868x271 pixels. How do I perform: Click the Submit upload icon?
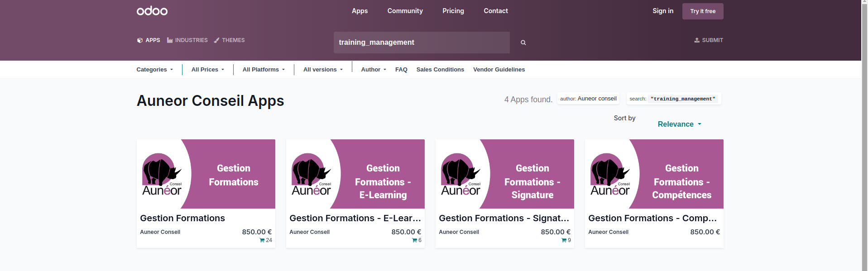tap(697, 40)
